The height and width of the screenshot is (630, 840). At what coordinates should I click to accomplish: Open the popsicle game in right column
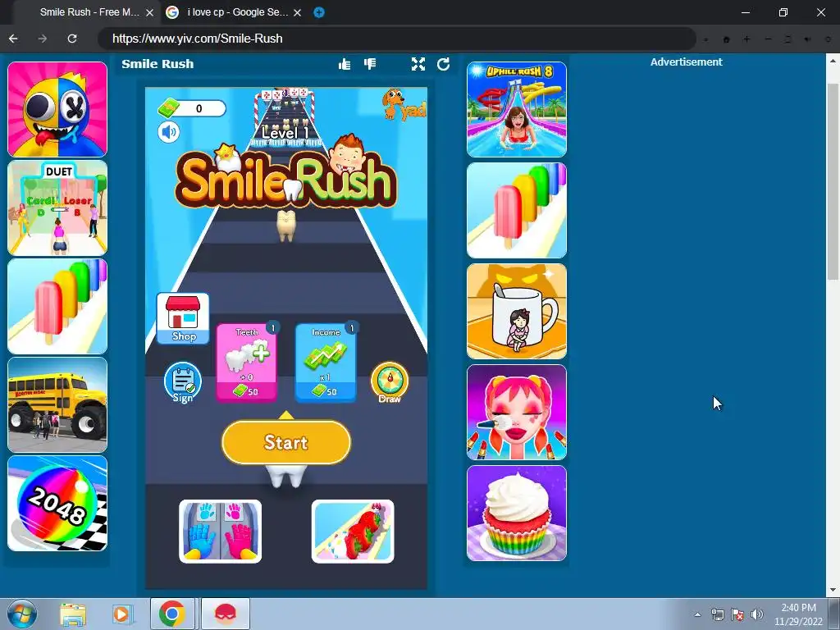[x=517, y=211]
